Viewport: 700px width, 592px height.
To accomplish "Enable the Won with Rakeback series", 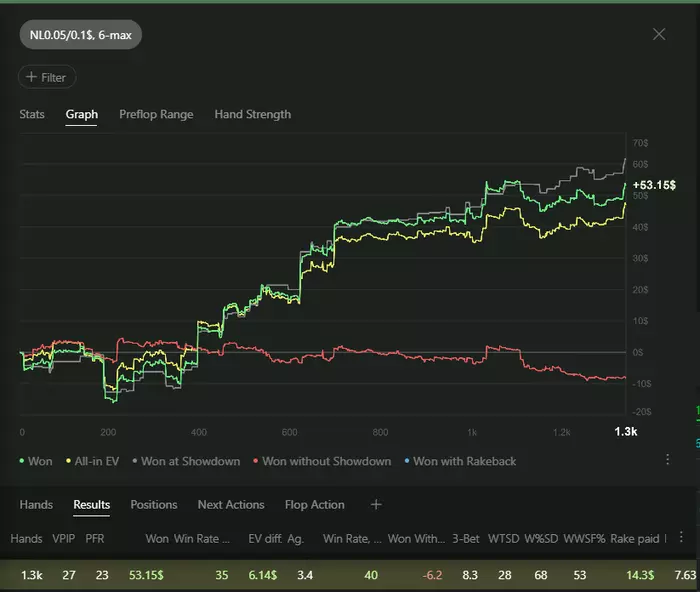I will tap(461, 461).
